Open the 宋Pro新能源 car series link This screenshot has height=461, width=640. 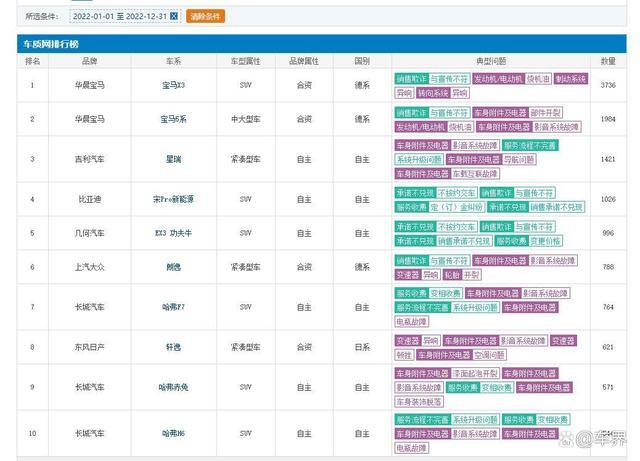point(173,199)
